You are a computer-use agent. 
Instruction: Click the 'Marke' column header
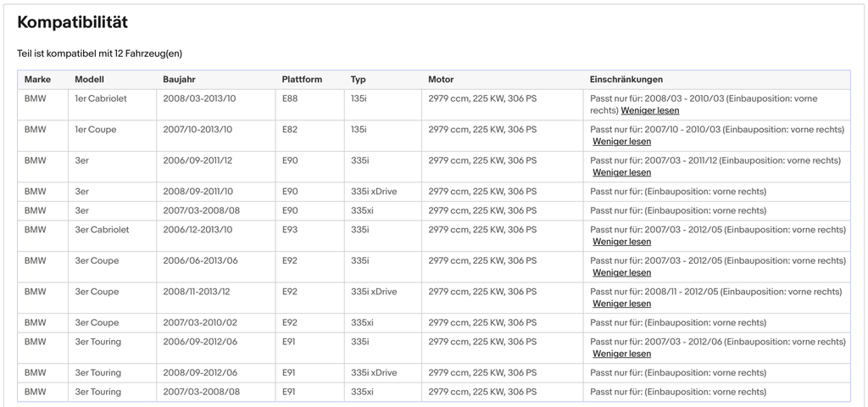[37, 80]
